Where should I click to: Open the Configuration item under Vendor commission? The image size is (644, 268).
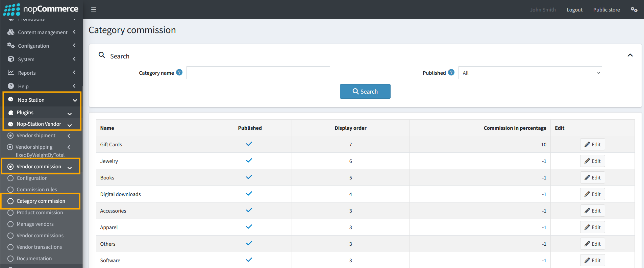coord(32,178)
